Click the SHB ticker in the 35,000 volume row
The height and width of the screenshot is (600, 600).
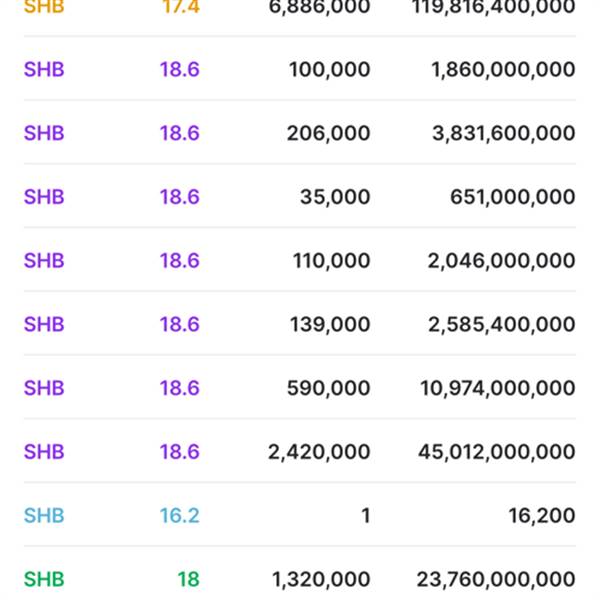click(44, 197)
